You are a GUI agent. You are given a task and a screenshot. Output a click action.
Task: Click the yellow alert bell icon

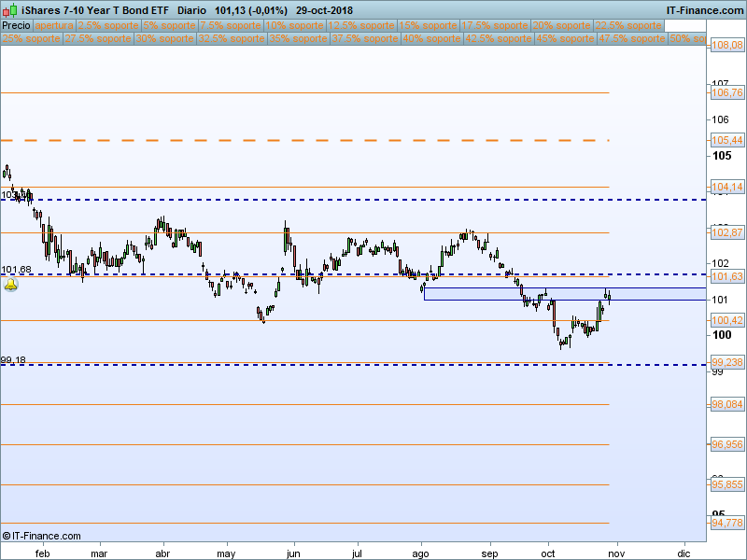[x=10, y=284]
